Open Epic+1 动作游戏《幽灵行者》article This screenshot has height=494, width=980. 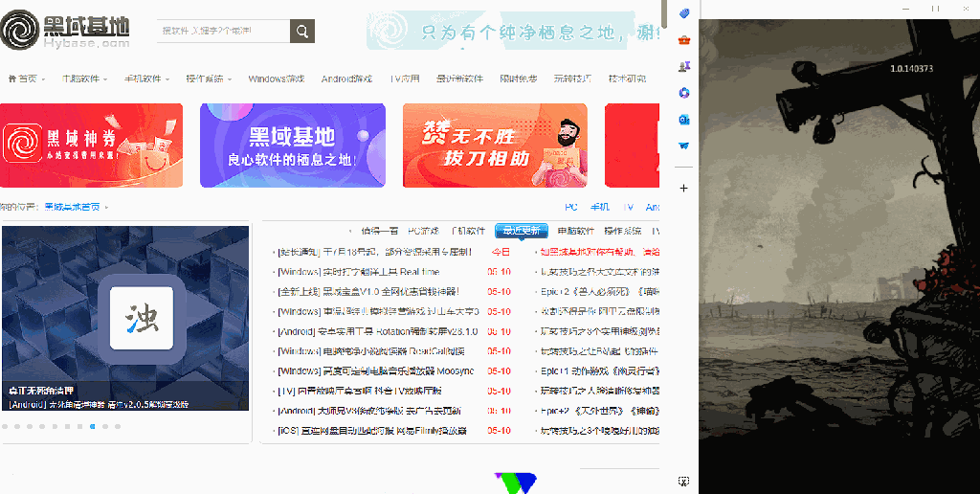[600, 371]
